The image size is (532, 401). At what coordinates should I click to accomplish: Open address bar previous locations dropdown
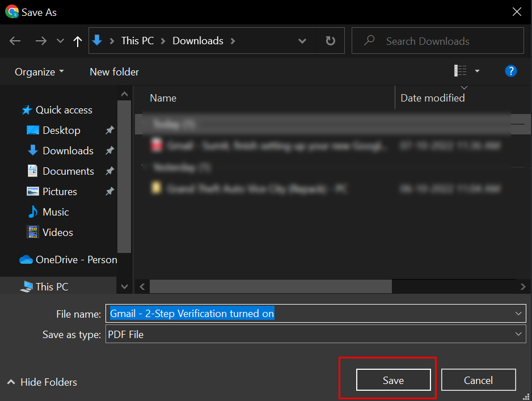click(302, 41)
